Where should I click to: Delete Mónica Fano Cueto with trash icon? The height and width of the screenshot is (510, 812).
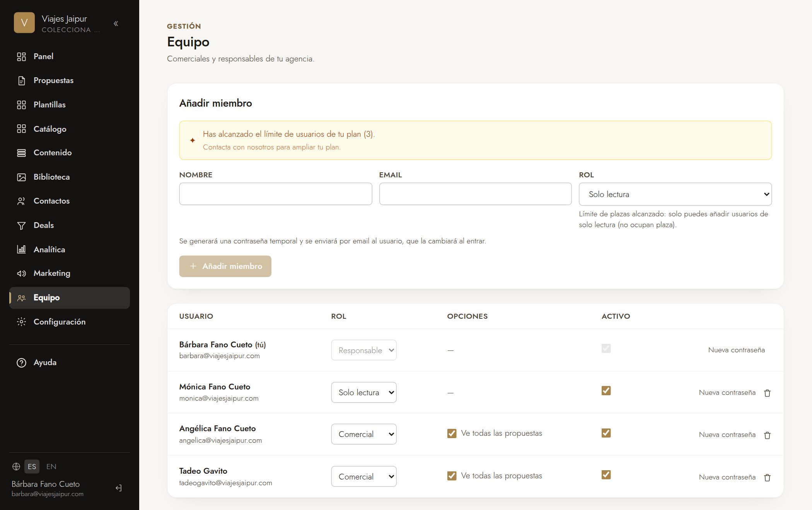(x=768, y=393)
